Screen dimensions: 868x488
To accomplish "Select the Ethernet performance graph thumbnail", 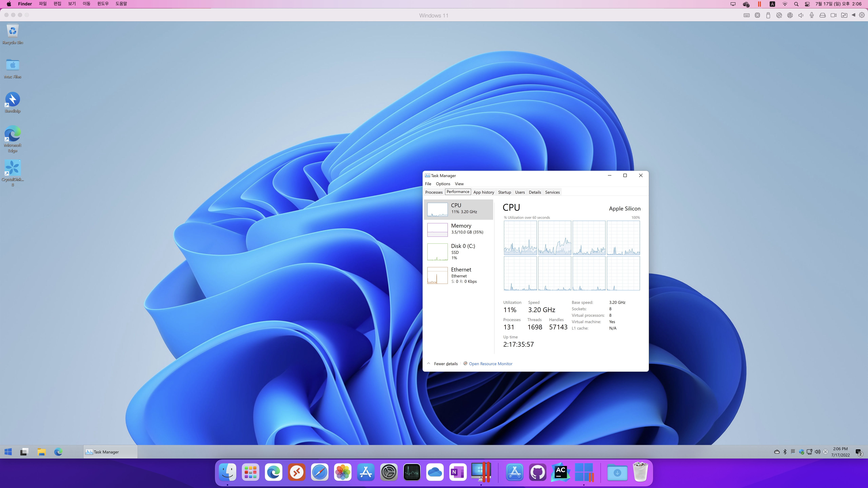I will pyautogui.click(x=437, y=276).
